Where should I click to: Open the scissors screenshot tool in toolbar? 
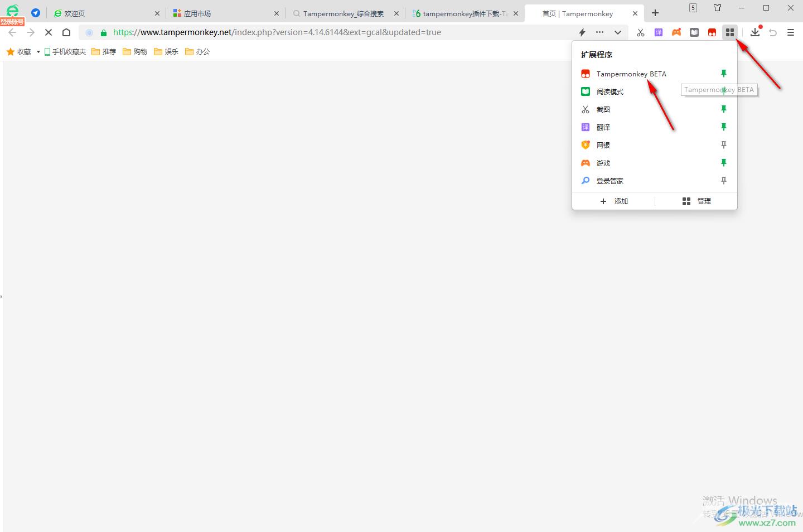(641, 32)
